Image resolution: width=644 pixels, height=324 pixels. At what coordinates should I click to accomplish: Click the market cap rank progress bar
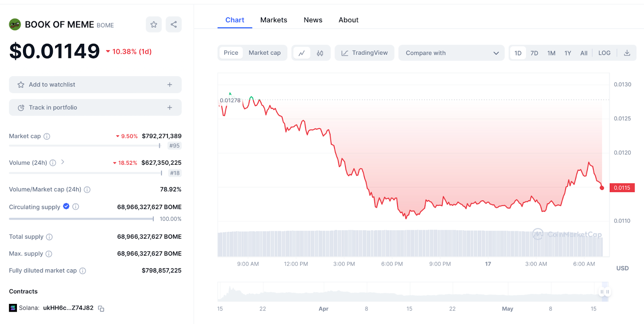(85, 146)
